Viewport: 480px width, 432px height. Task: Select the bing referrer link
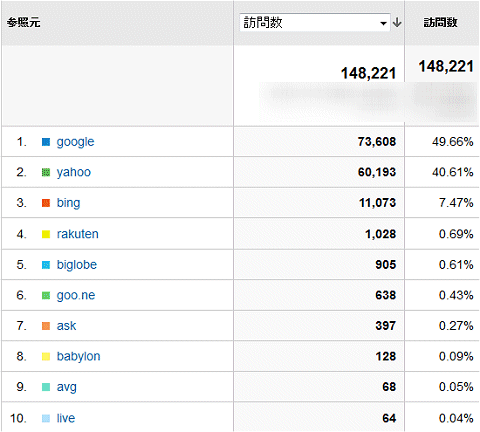68,203
